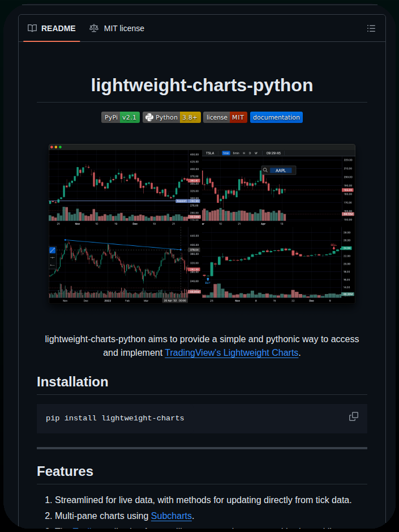The width and height of the screenshot is (399, 532).
Task: Switch to the MIT license tab
Action: [x=117, y=28]
